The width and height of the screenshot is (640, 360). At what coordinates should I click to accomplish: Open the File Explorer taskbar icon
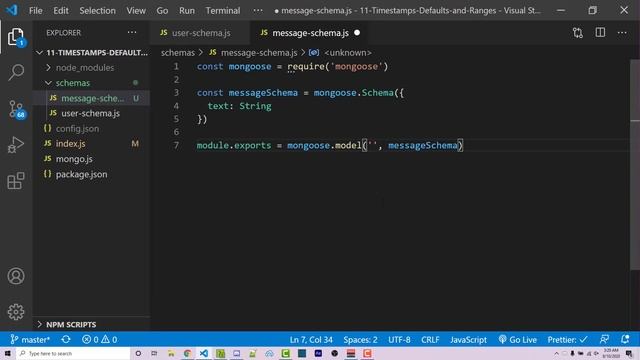171,353
